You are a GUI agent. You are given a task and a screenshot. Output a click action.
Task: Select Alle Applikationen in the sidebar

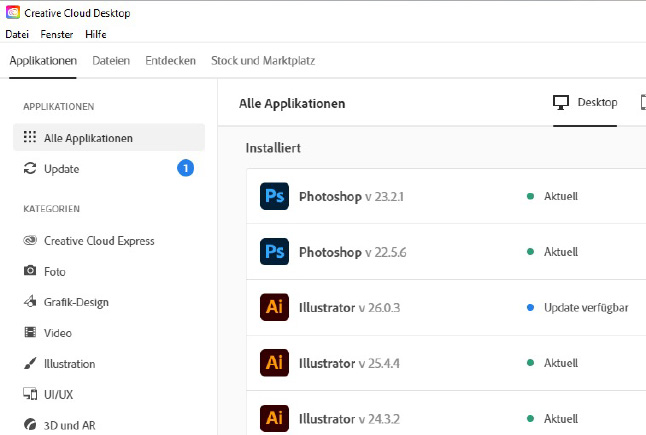pyautogui.click(x=109, y=138)
